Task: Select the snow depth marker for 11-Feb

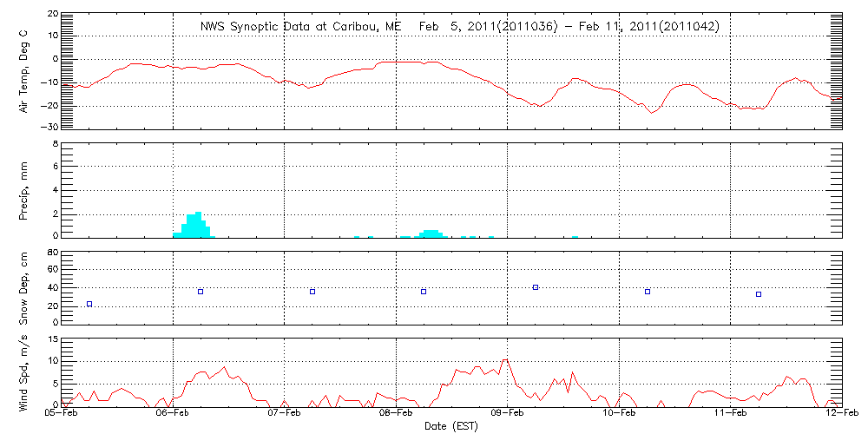Action: coord(759,294)
